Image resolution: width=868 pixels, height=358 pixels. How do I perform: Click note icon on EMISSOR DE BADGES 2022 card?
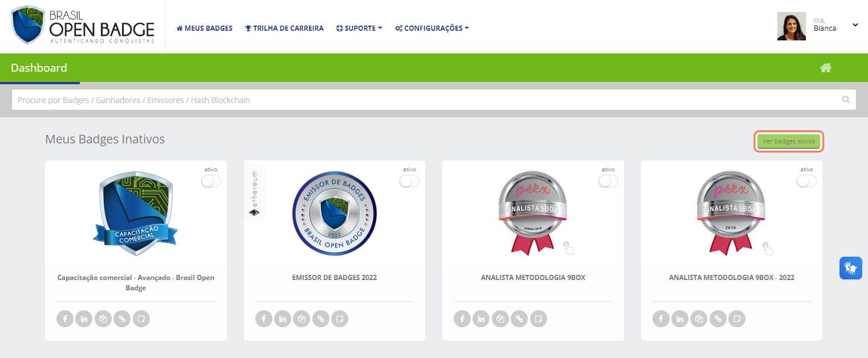[340, 319]
